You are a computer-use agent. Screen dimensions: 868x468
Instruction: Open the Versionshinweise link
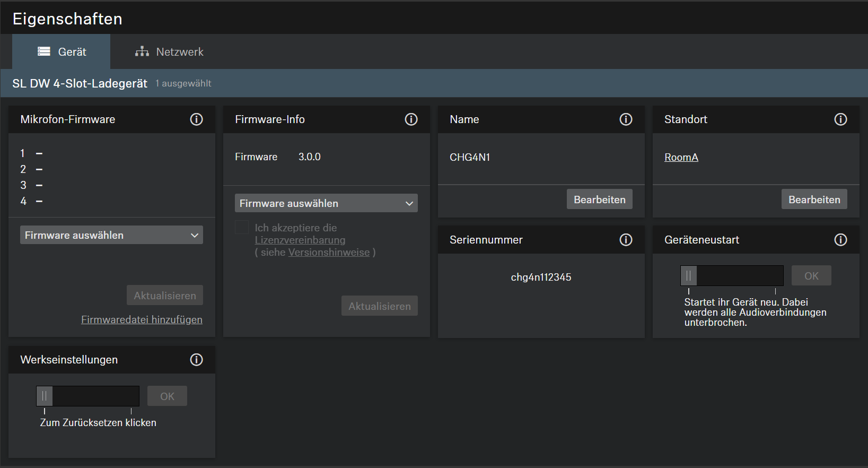click(x=329, y=253)
